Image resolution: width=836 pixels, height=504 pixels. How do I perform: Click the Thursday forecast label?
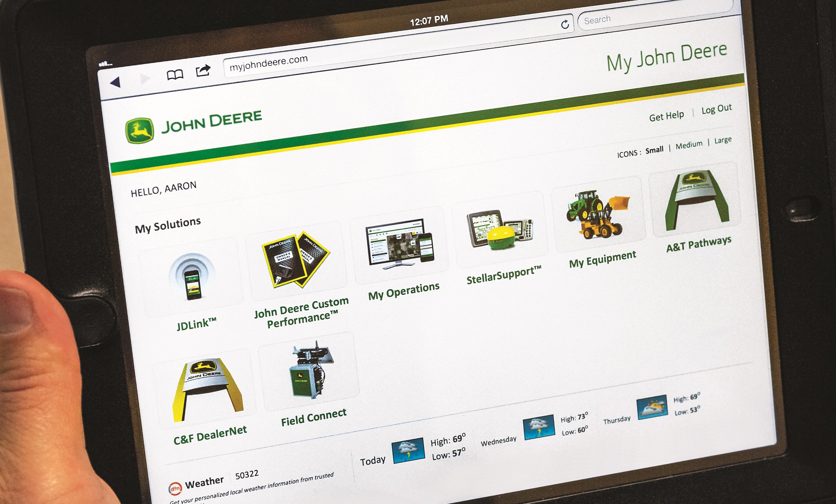tap(616, 421)
